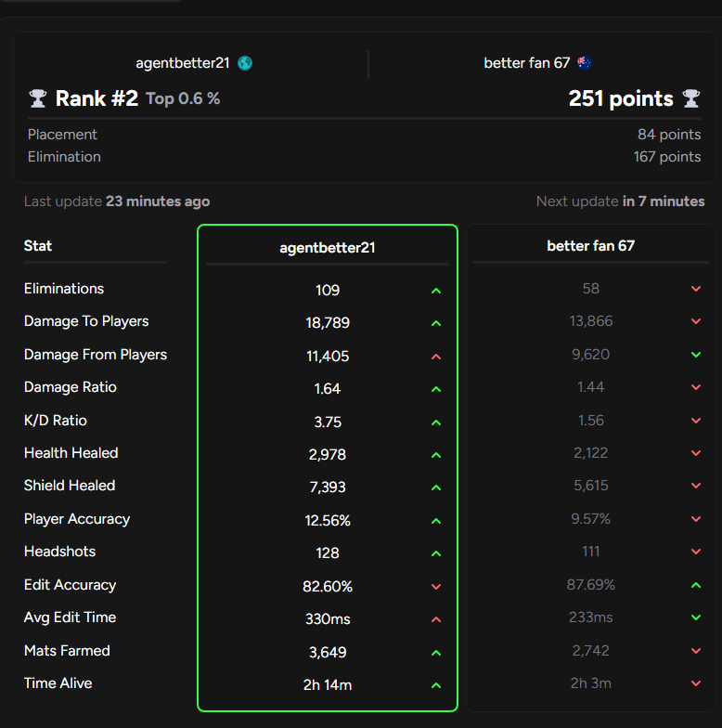Click the red arrow for better fan 67 Health Healed
Image resolution: width=722 pixels, height=728 pixels.
pos(696,453)
